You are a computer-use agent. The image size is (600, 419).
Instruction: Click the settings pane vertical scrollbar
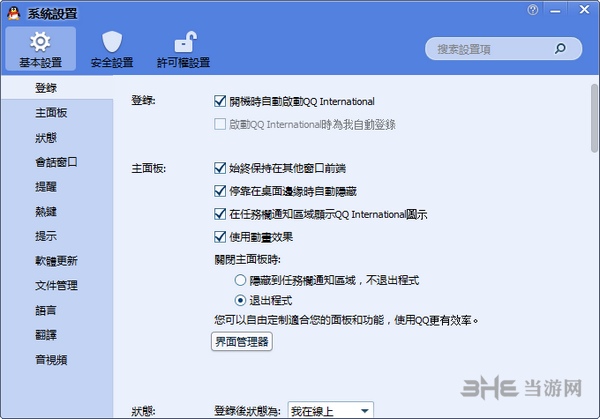pos(594,118)
